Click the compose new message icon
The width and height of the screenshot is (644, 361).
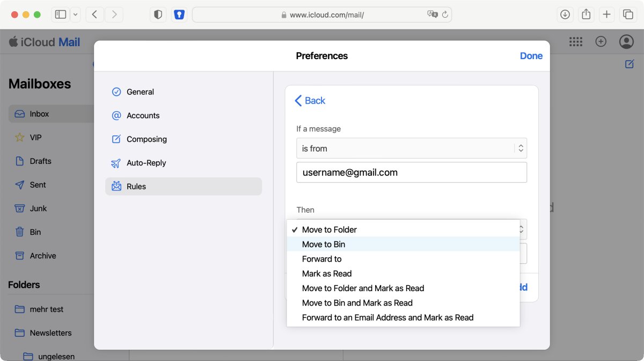(x=630, y=64)
